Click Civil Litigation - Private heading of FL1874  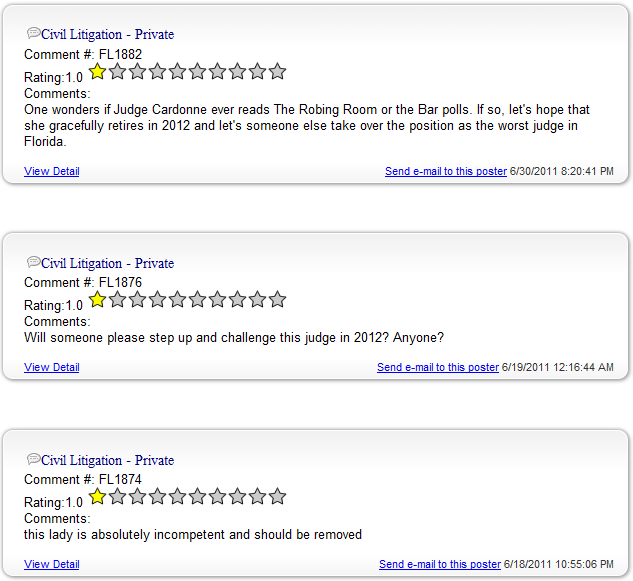(x=107, y=460)
